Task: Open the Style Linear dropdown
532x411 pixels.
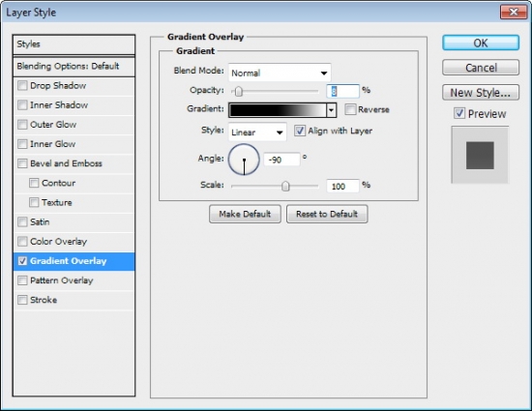Action: pyautogui.click(x=257, y=132)
